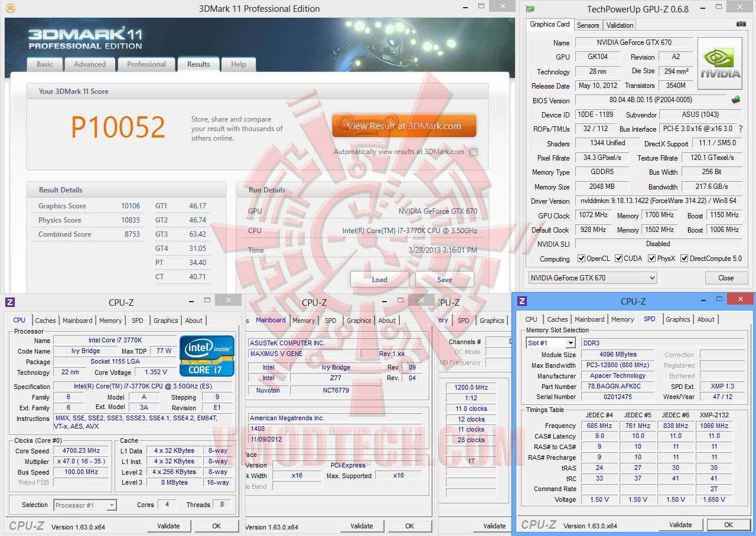The width and height of the screenshot is (756, 536).
Task: Click View Result at 3DMark.com button
Action: pos(404,126)
